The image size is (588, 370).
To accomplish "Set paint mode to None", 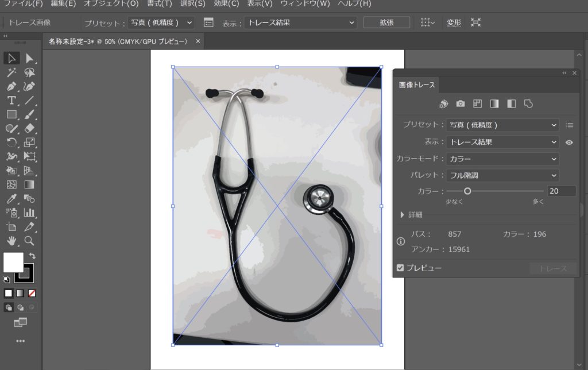I will (32, 294).
